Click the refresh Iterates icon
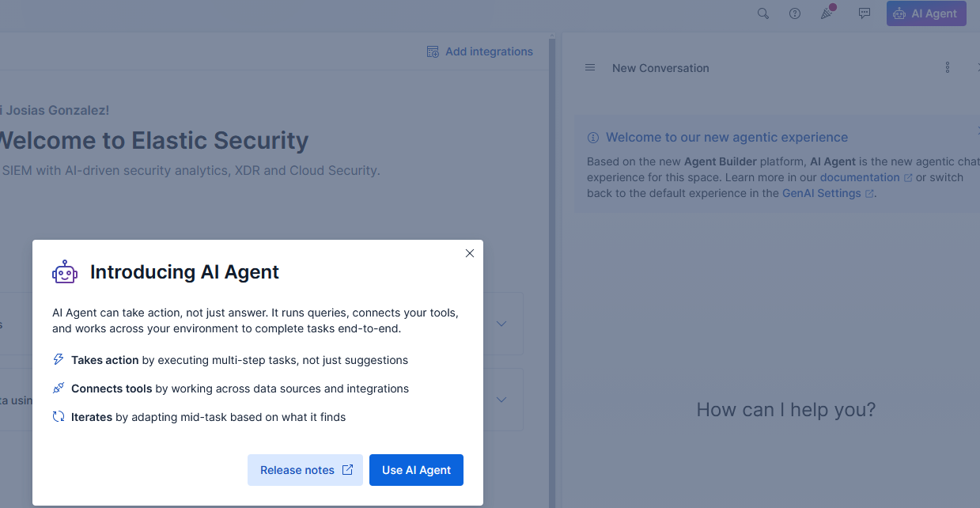This screenshot has height=508, width=980. (59, 417)
